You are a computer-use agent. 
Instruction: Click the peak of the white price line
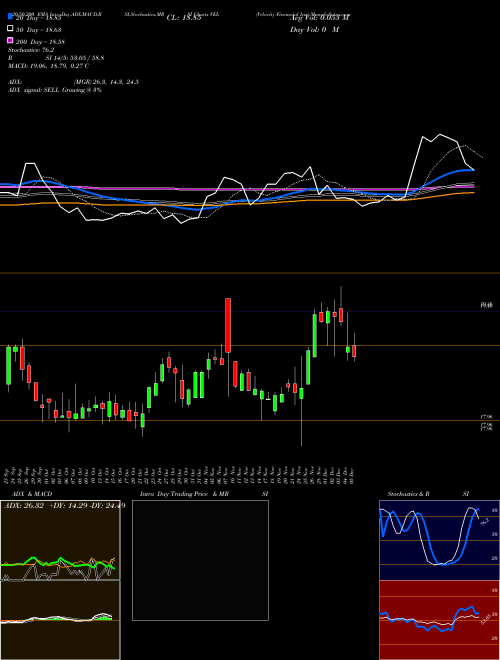(x=440, y=135)
